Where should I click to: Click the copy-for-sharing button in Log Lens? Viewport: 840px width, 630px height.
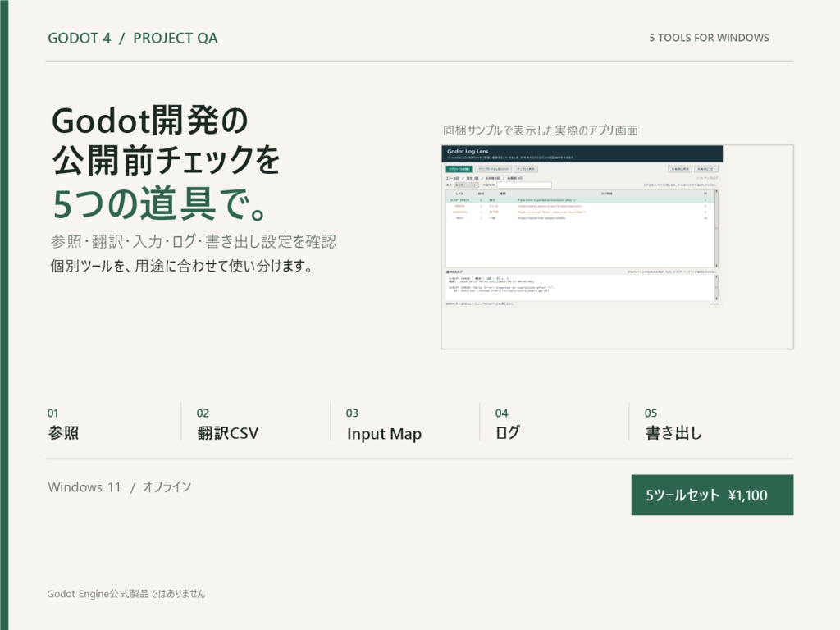[x=706, y=169]
